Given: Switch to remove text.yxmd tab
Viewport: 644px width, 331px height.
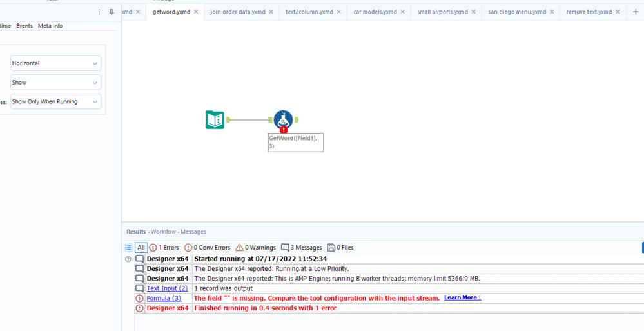Looking at the screenshot, I should coord(589,12).
